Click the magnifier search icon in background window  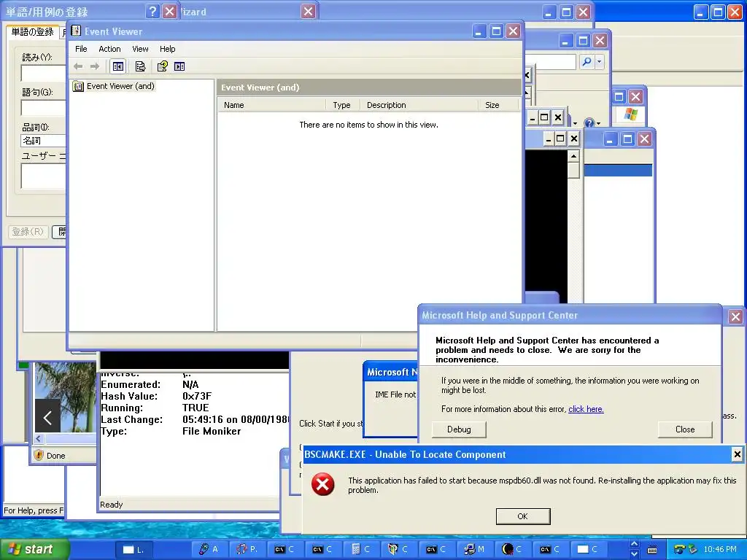point(587,61)
